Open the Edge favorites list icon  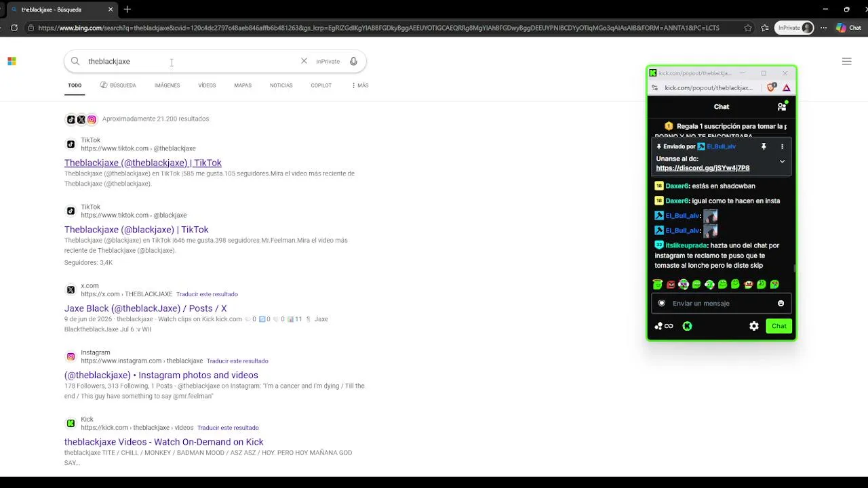(x=765, y=28)
